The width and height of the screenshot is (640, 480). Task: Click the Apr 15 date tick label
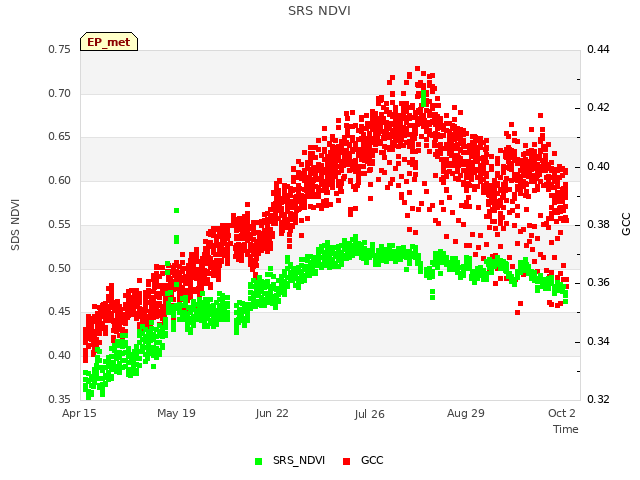click(79, 413)
